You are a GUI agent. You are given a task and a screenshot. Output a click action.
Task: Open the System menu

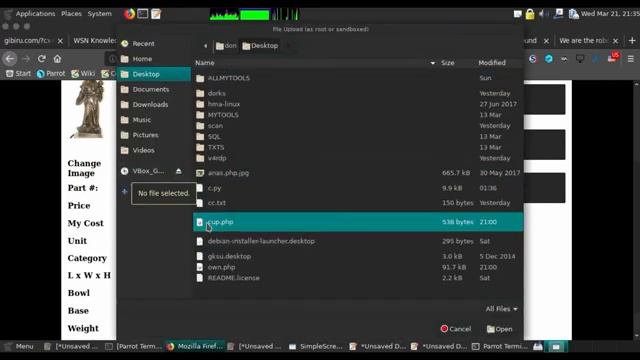point(100,14)
